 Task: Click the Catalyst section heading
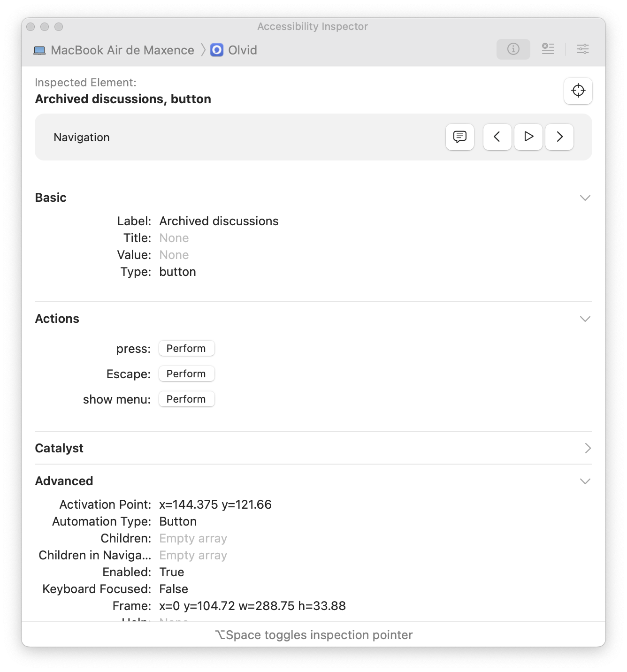[x=59, y=448]
